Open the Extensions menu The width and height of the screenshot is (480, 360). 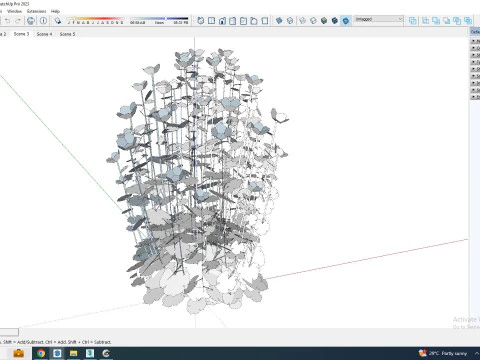(36, 11)
